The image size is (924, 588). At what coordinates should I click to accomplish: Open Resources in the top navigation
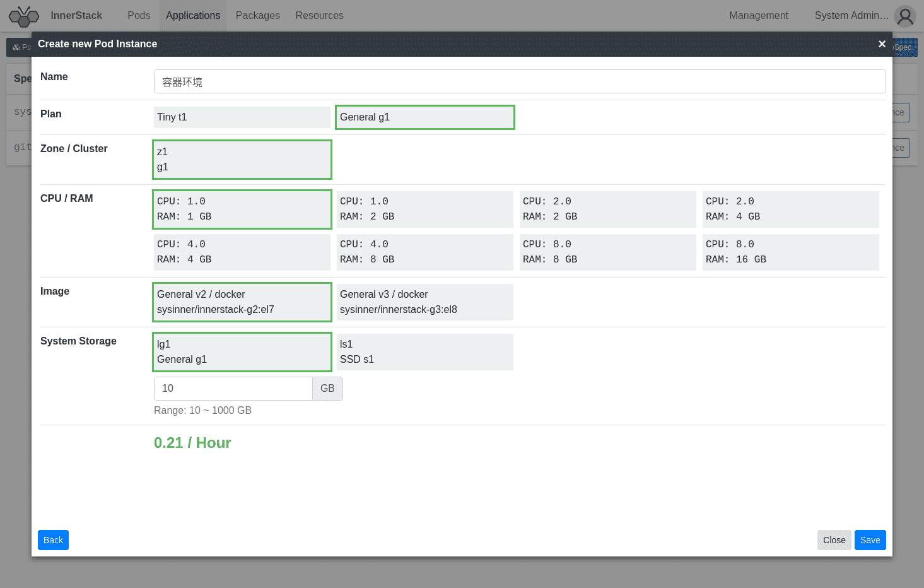click(x=319, y=16)
